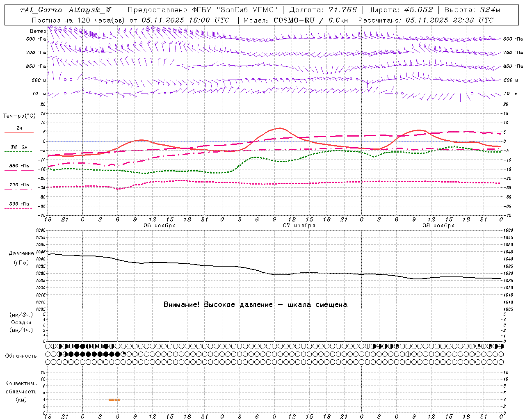Screen dimensions: 525x420
Task: Click the date label 06 ноября
Action: coord(160,226)
